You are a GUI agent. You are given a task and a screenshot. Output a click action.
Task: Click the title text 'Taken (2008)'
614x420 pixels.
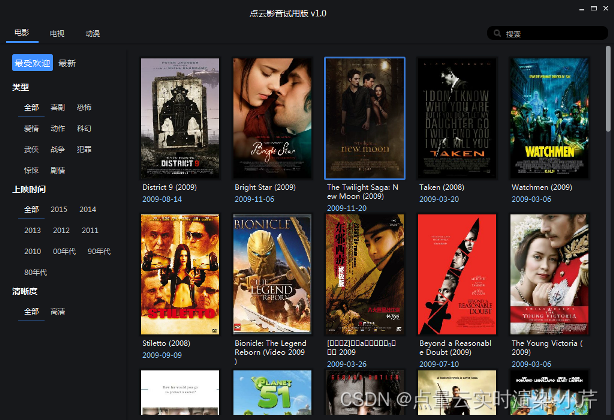442,187
